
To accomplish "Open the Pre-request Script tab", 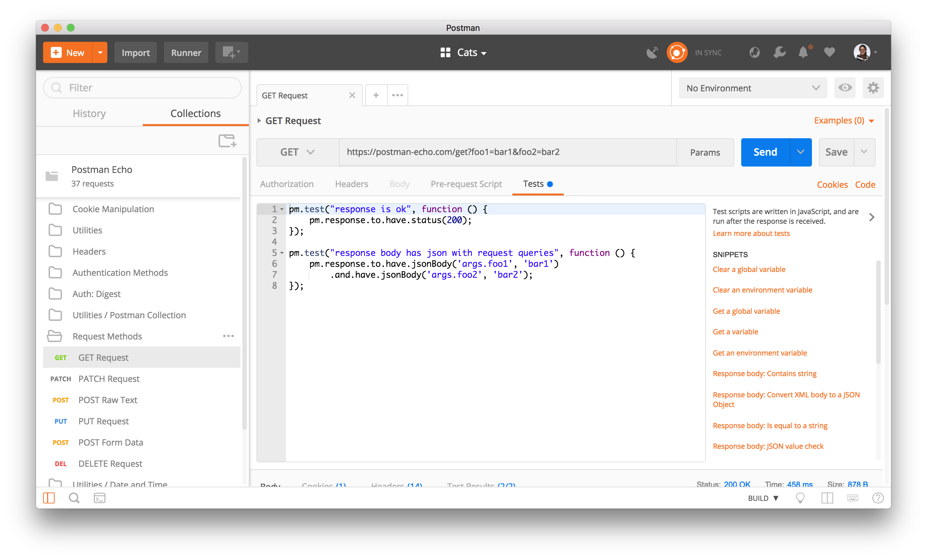I will pyautogui.click(x=466, y=184).
